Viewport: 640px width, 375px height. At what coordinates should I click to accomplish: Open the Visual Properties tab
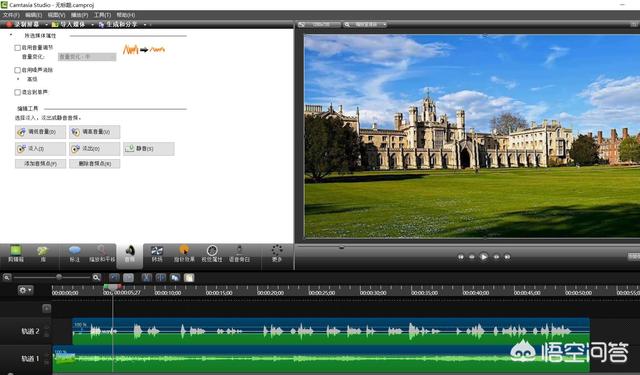[212, 254]
